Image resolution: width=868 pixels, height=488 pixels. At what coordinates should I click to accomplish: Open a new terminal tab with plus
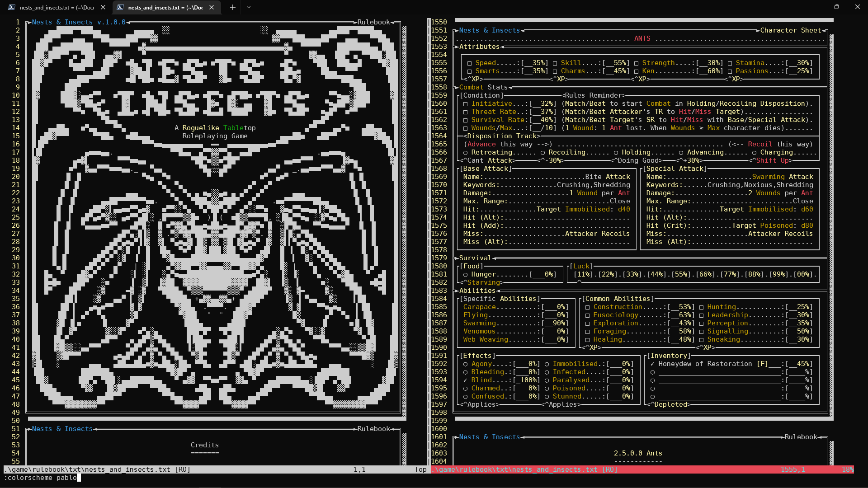[233, 7]
